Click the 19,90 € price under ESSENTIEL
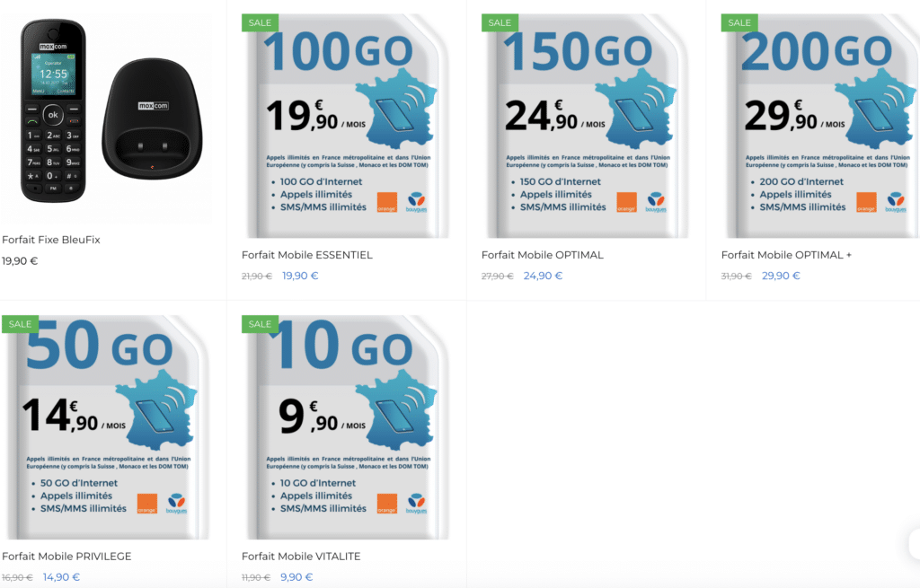This screenshot has height=588, width=920. (x=300, y=276)
